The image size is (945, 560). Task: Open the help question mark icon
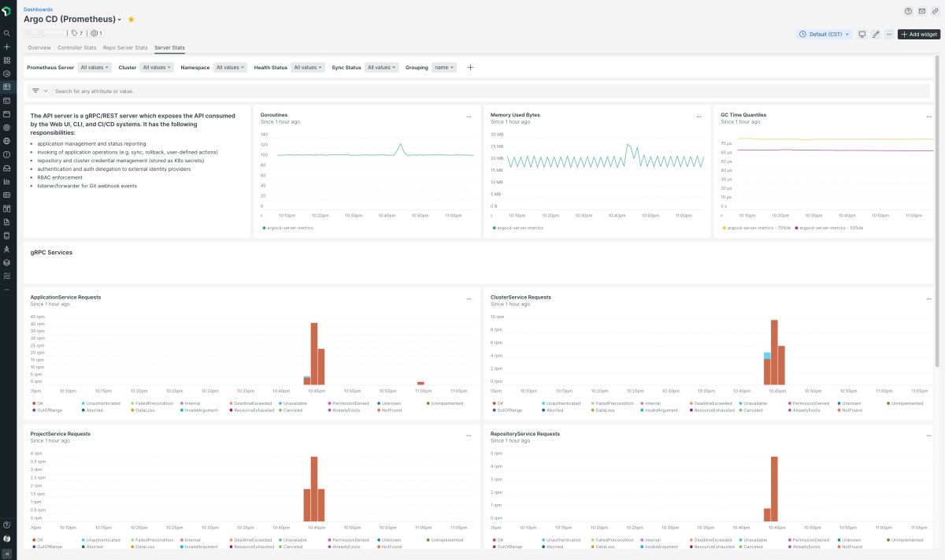click(x=908, y=11)
